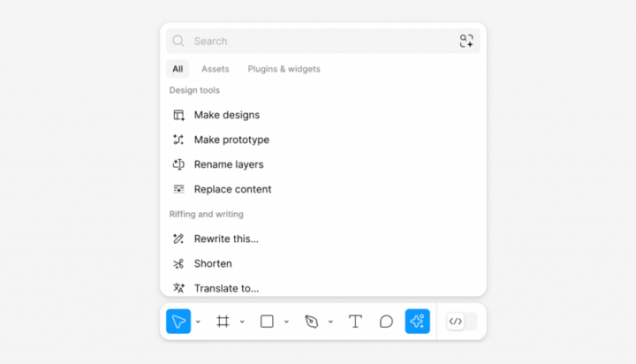Click the Riffing and writing section heading
This screenshot has width=636, height=364.
[206, 214]
